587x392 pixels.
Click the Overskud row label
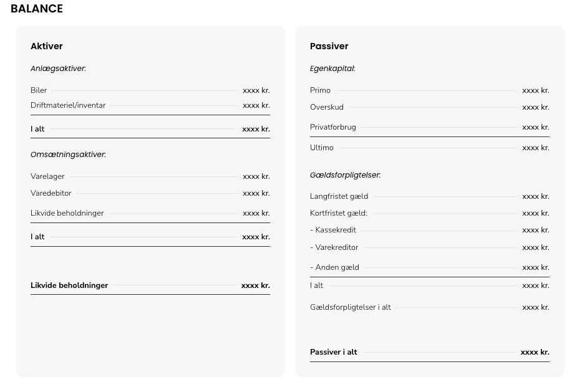pos(326,107)
